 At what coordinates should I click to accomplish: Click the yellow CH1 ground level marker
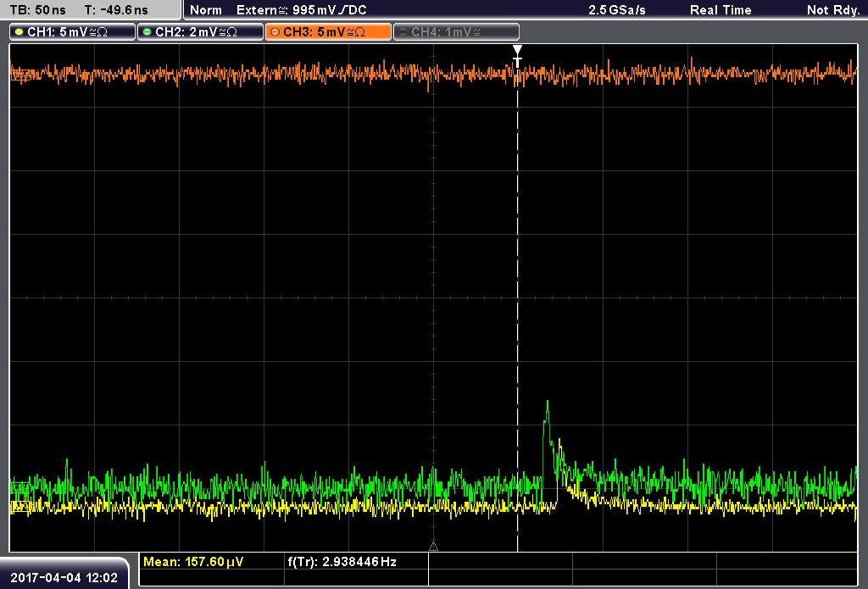pyautogui.click(x=20, y=506)
